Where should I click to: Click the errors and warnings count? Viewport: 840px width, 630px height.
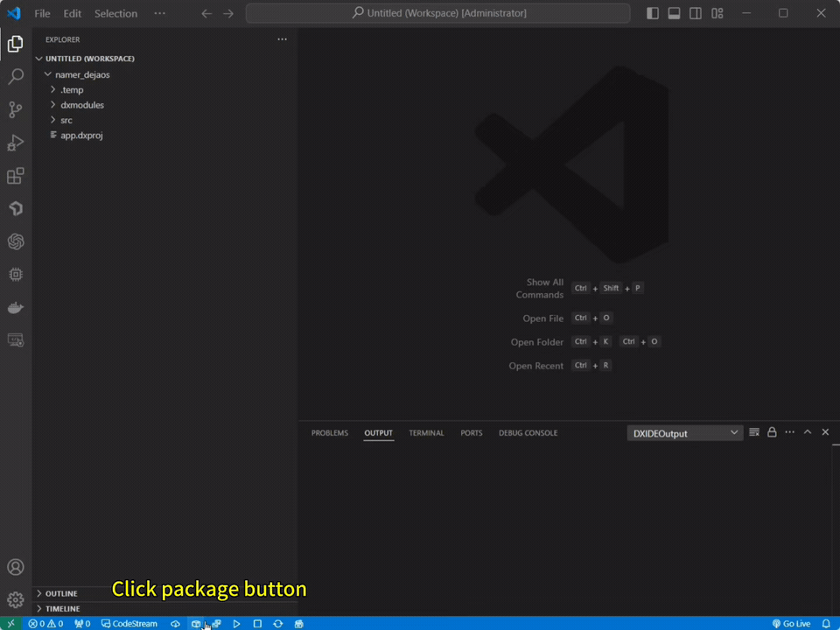point(45,624)
